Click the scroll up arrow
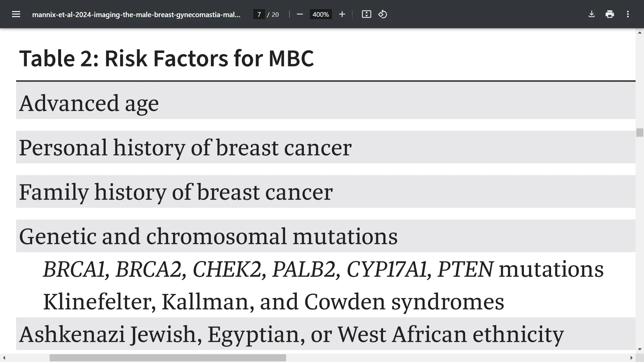The height and width of the screenshot is (362, 644). (640, 33)
